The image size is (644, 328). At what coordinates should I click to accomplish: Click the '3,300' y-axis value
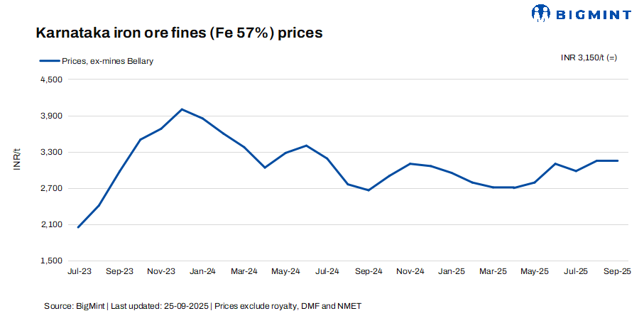(x=53, y=153)
